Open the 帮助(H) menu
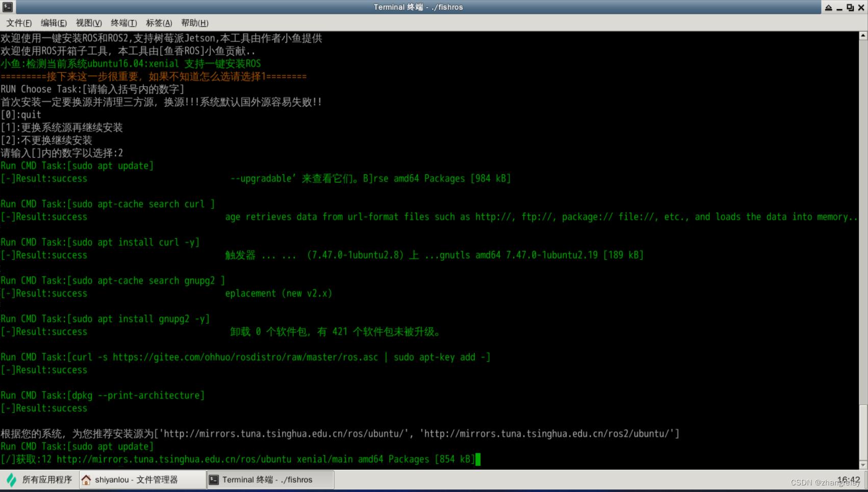 click(x=194, y=23)
